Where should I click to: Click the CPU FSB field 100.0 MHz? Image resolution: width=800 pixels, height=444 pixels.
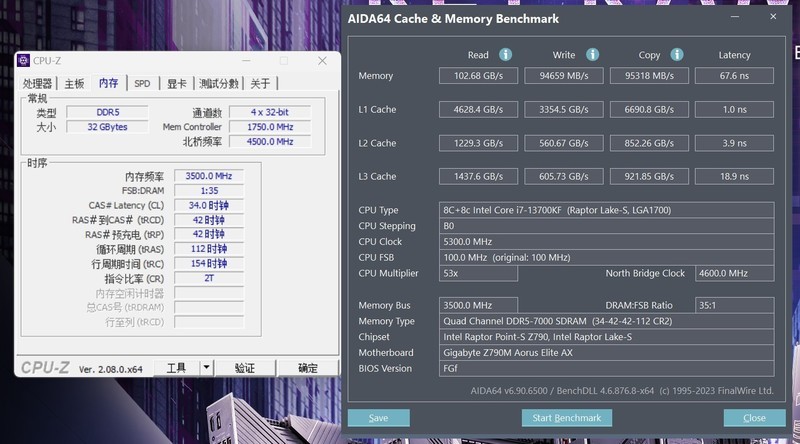pos(607,257)
